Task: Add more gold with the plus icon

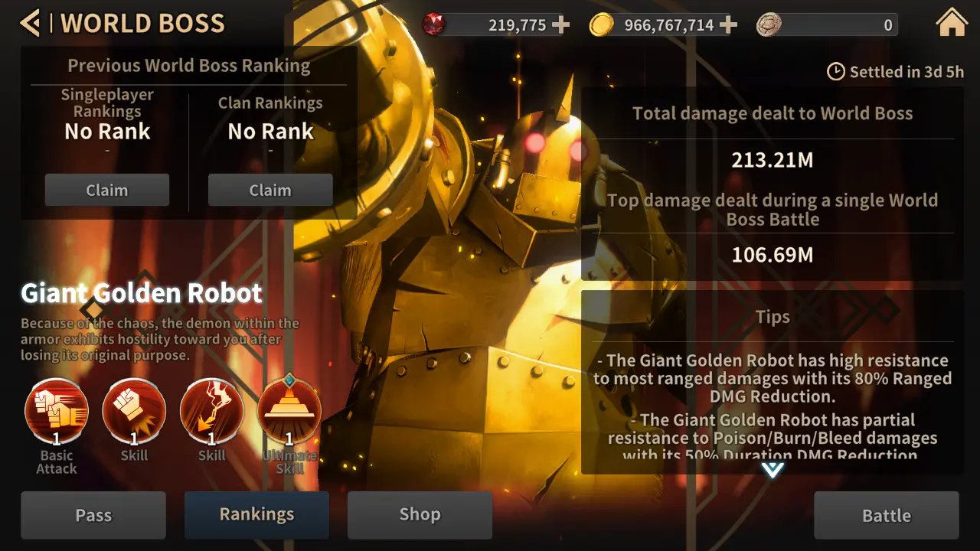Action: coord(729,25)
